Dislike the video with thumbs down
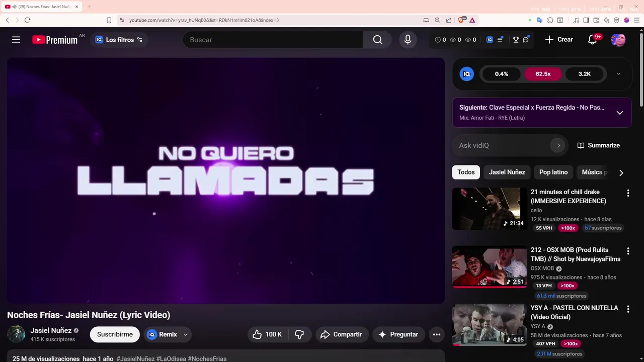Viewport: 644px width, 362px height. click(299, 334)
